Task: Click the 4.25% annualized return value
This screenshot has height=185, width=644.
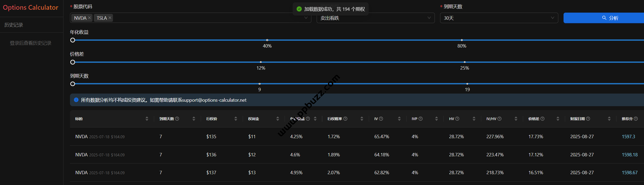Action: 296,137
